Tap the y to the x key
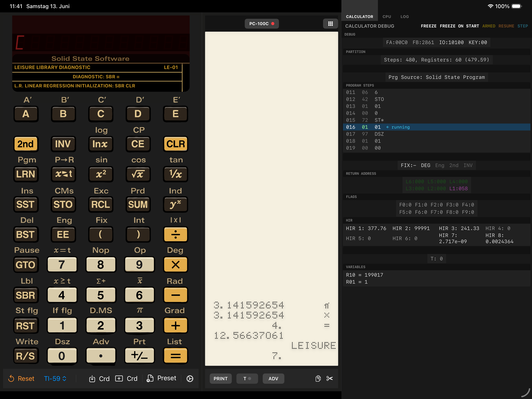Image resolution: width=532 pixels, height=399 pixels. click(x=175, y=204)
